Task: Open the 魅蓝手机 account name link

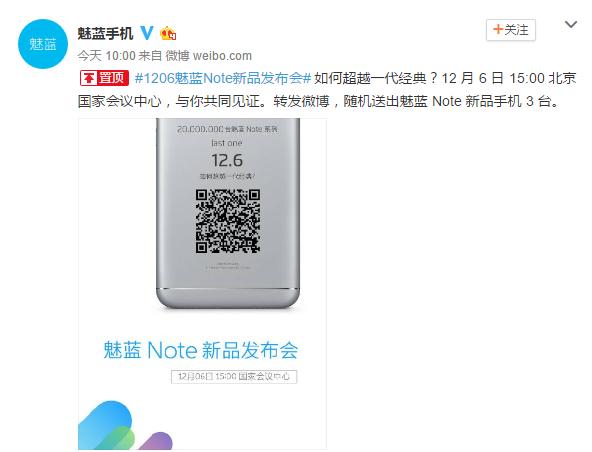Action: tap(105, 34)
